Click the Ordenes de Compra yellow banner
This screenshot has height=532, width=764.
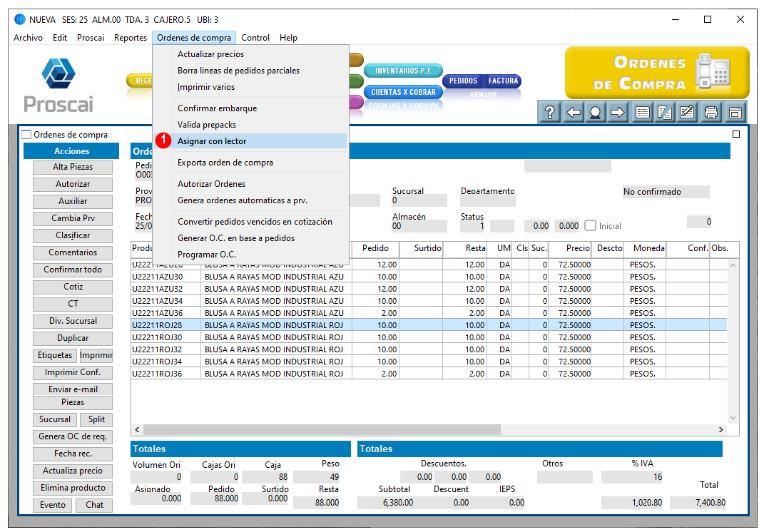(657, 73)
